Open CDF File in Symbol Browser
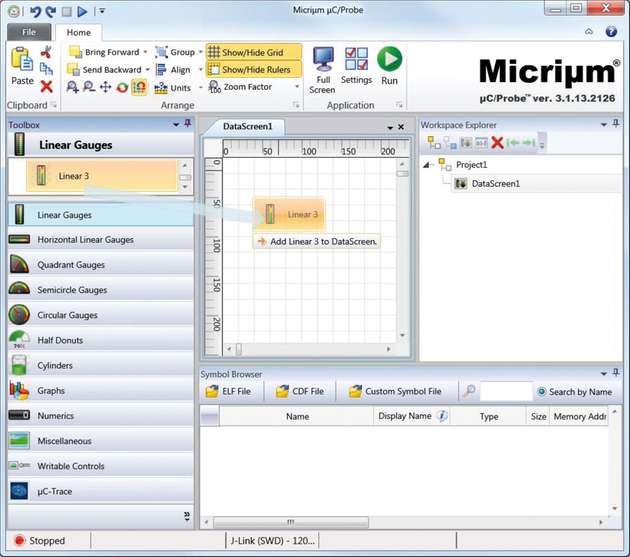This screenshot has width=630, height=557. click(x=299, y=391)
